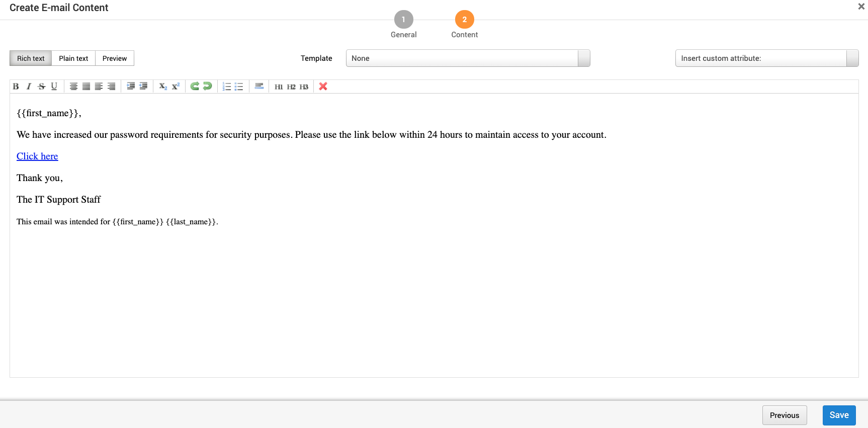Image resolution: width=868 pixels, height=428 pixels.
Task: Go to step 1 General
Action: coord(403,20)
